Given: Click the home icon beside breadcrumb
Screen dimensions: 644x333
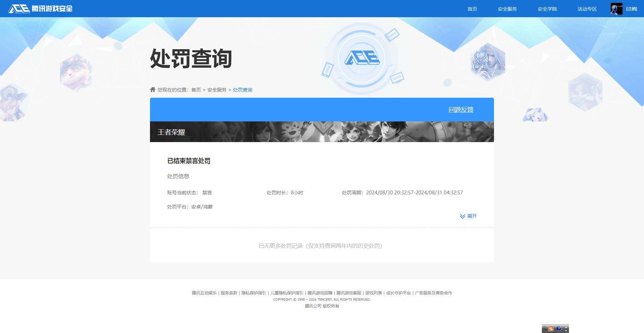Looking at the screenshot, I should [x=152, y=89].
